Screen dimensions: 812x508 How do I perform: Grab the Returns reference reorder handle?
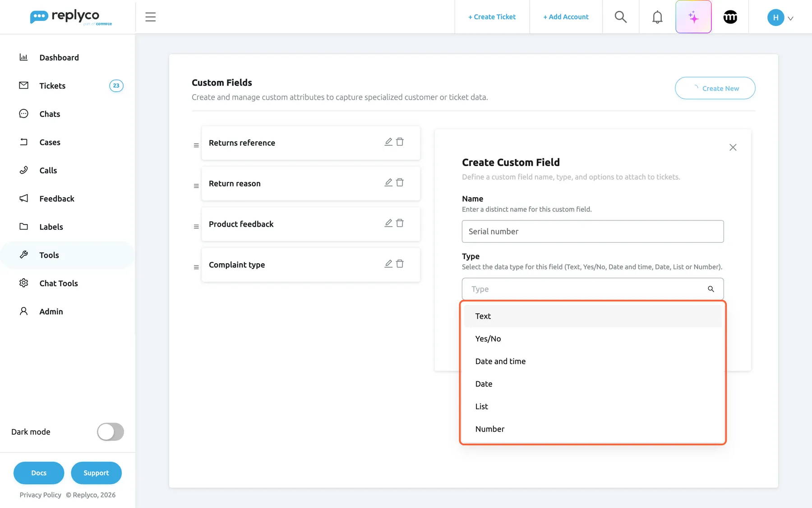pos(196,145)
